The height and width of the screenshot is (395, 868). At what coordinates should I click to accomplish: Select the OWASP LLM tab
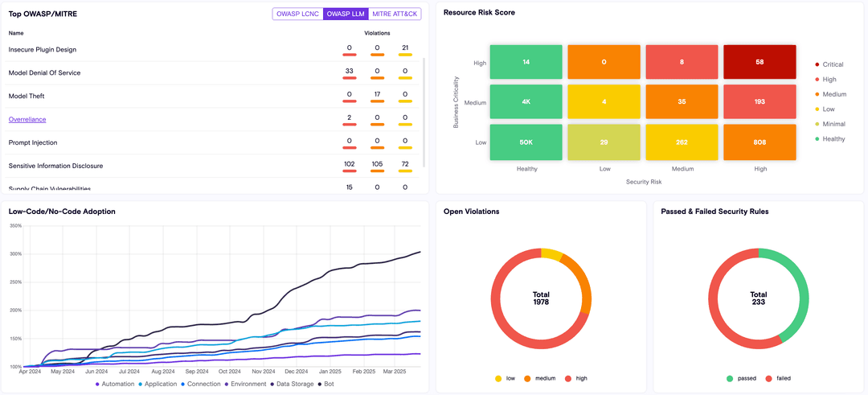pos(346,14)
